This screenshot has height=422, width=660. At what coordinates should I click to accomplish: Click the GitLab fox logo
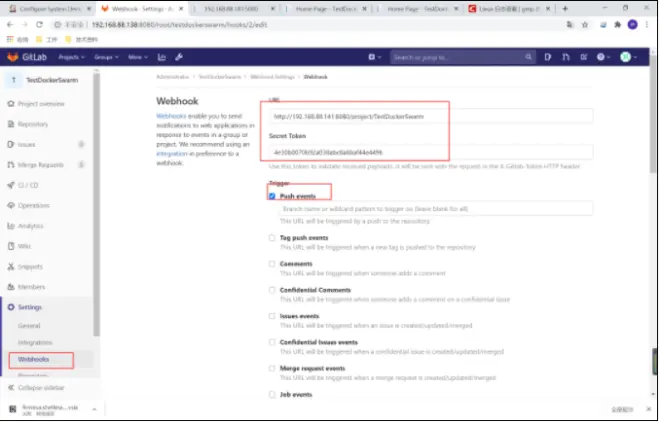pos(13,57)
